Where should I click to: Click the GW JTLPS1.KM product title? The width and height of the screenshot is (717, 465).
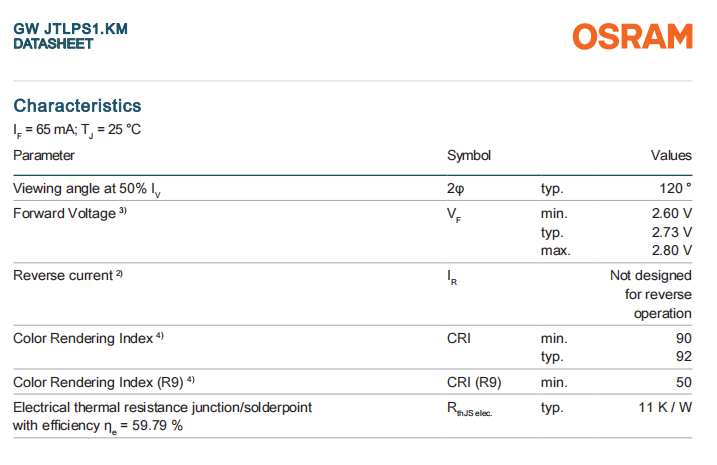70,30
